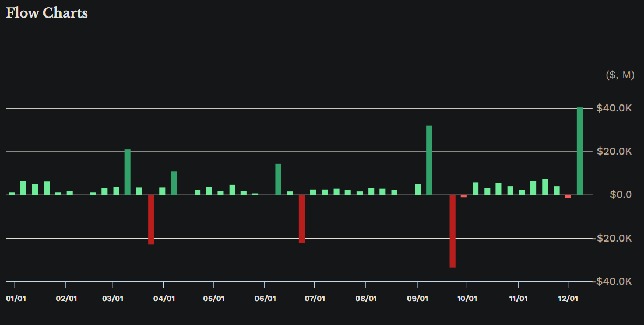Click the "-$20.0K" negative axis label
Image resolution: width=644 pixels, height=325 pixels.
click(x=613, y=238)
